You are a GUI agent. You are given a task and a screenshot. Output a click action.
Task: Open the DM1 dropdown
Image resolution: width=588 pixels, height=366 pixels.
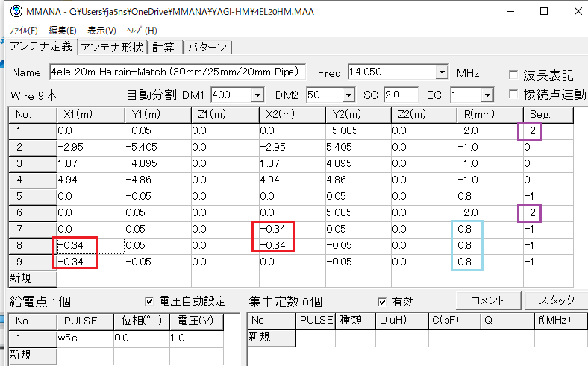[258, 95]
